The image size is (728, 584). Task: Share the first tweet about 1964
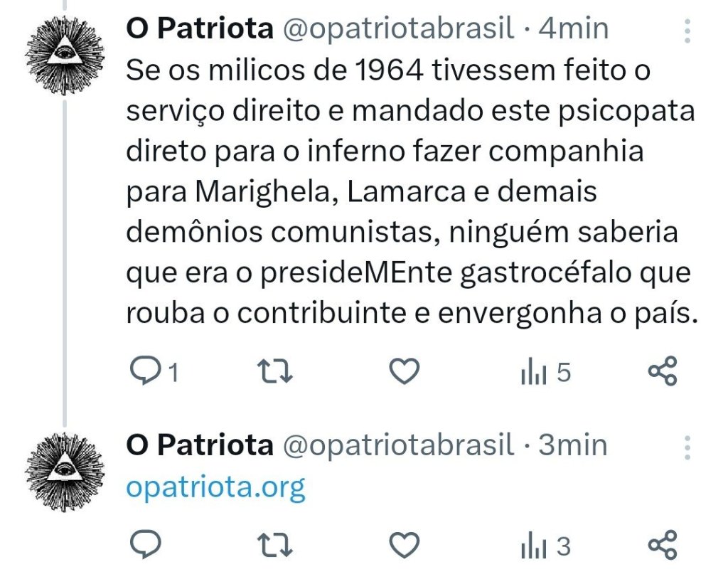point(663,371)
